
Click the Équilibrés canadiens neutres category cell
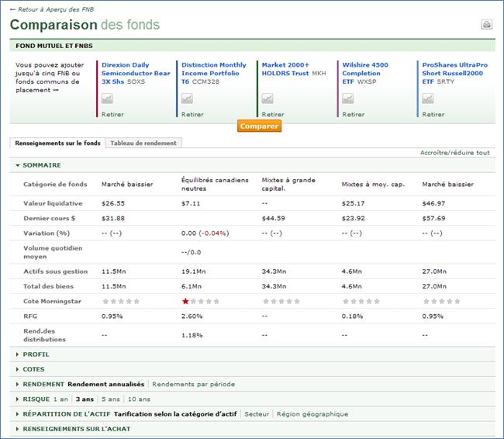[215, 185]
